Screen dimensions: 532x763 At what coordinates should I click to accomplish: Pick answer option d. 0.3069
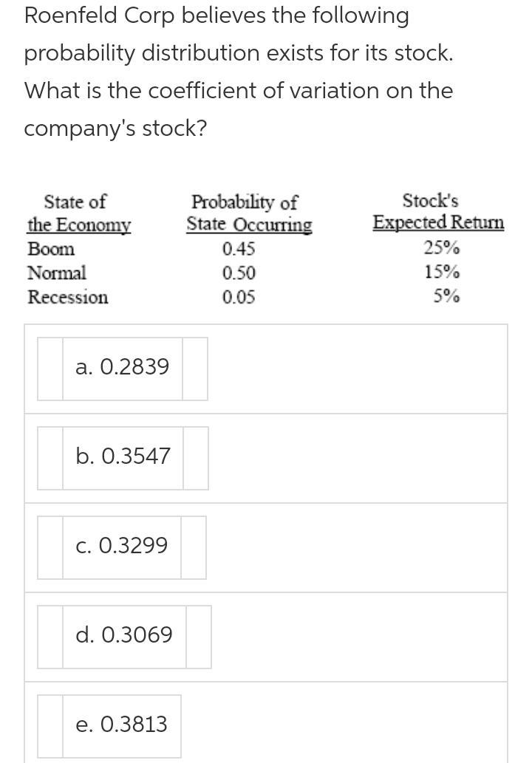tap(124, 635)
